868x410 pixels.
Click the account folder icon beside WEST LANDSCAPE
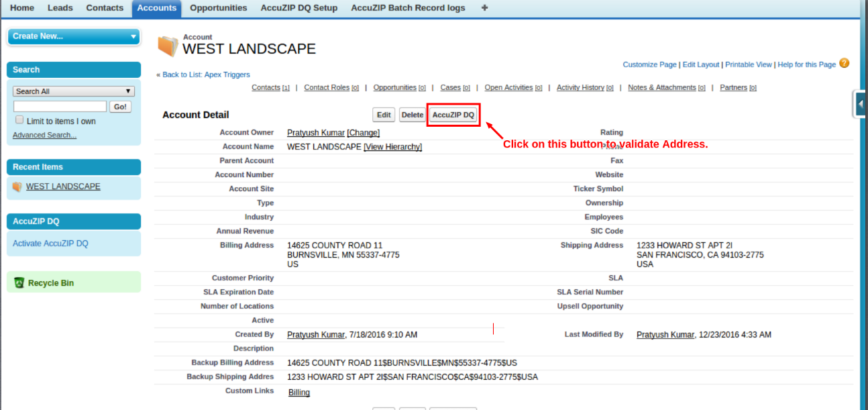click(168, 44)
